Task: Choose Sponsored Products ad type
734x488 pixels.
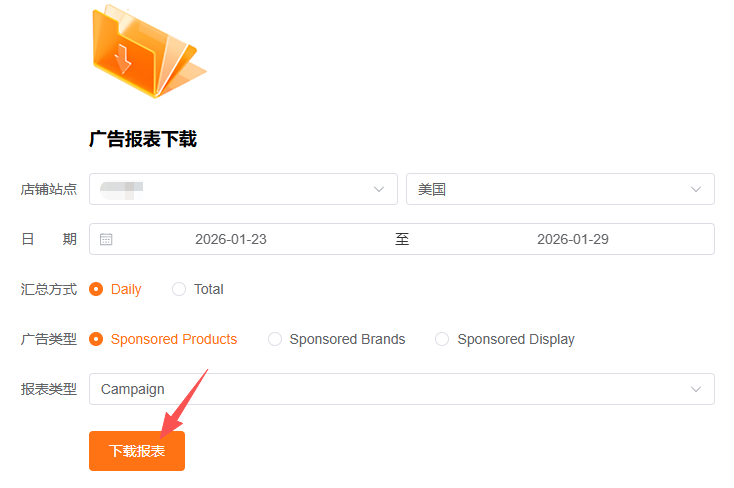Action: pyautogui.click(x=97, y=339)
